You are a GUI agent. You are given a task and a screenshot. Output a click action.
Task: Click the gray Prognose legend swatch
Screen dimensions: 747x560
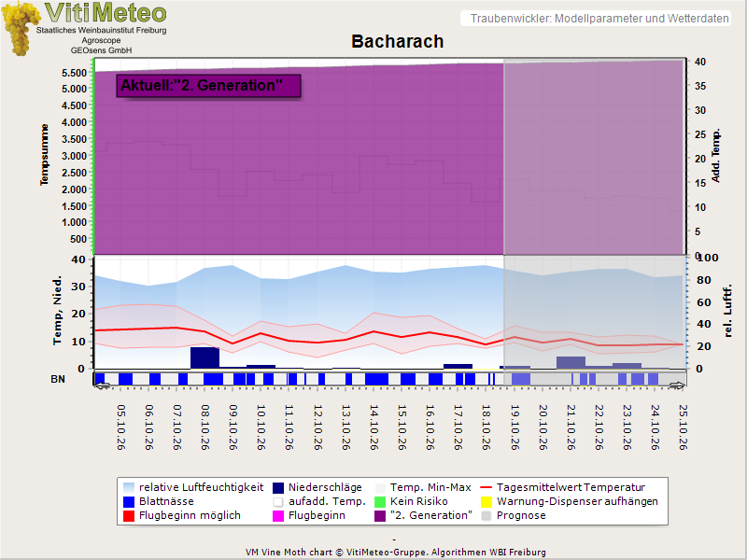(x=486, y=516)
